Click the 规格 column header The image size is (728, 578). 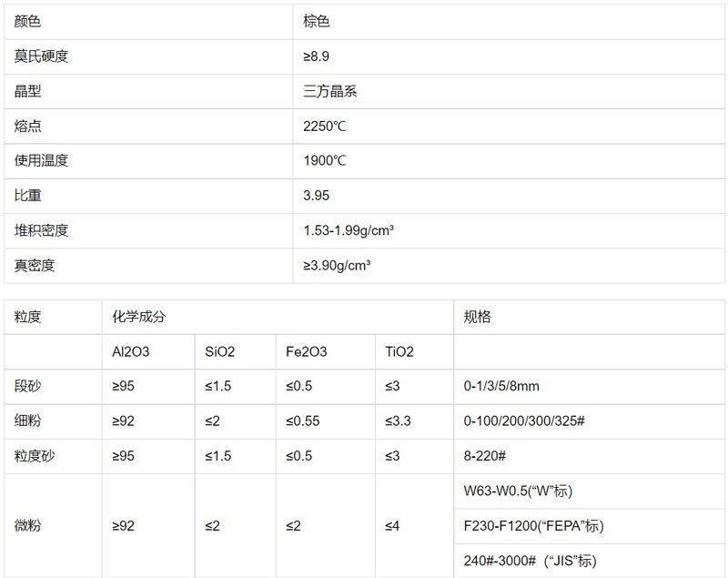coord(478,317)
